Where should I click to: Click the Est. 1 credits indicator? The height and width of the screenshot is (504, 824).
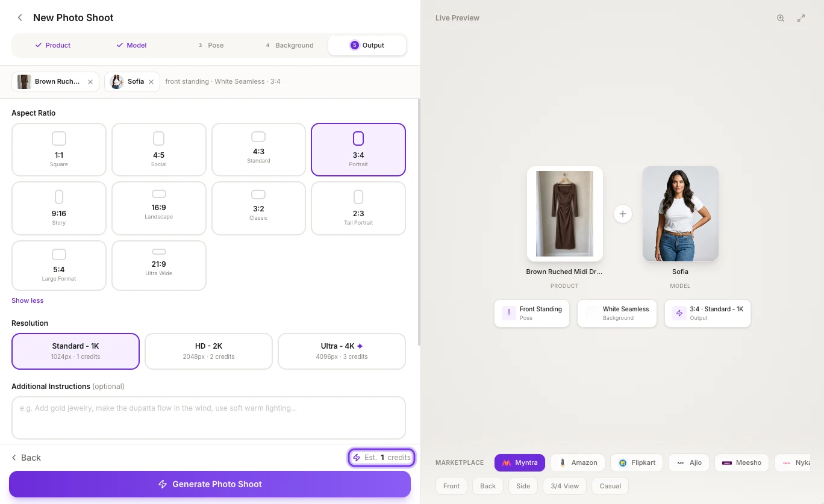click(x=382, y=458)
